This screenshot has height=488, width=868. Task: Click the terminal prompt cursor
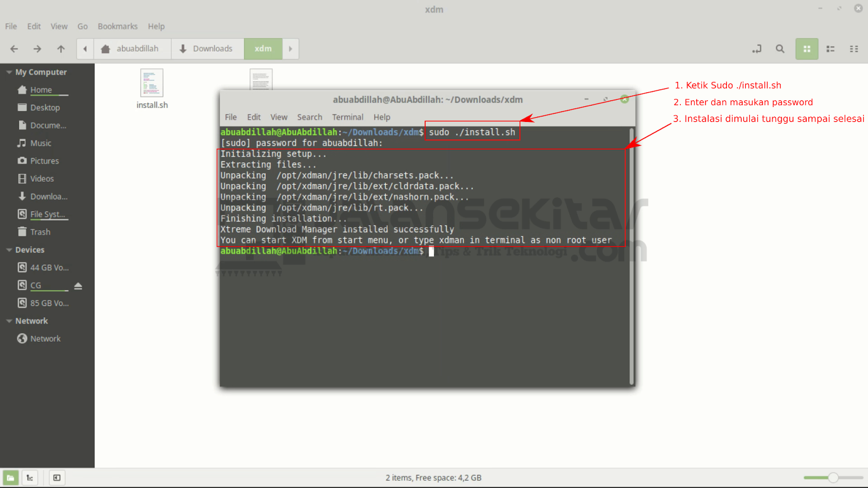click(x=431, y=251)
